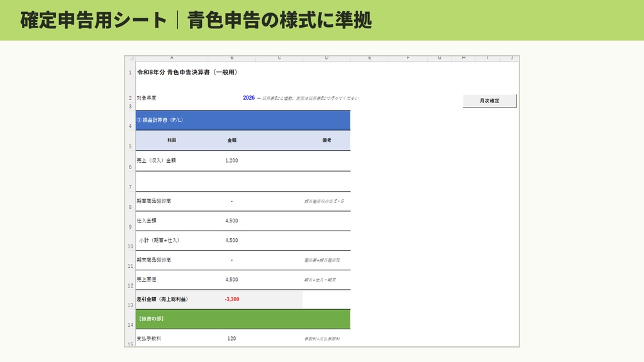Click the 売上（収入）金額 label
This screenshot has height=362, width=644.
pos(156,160)
